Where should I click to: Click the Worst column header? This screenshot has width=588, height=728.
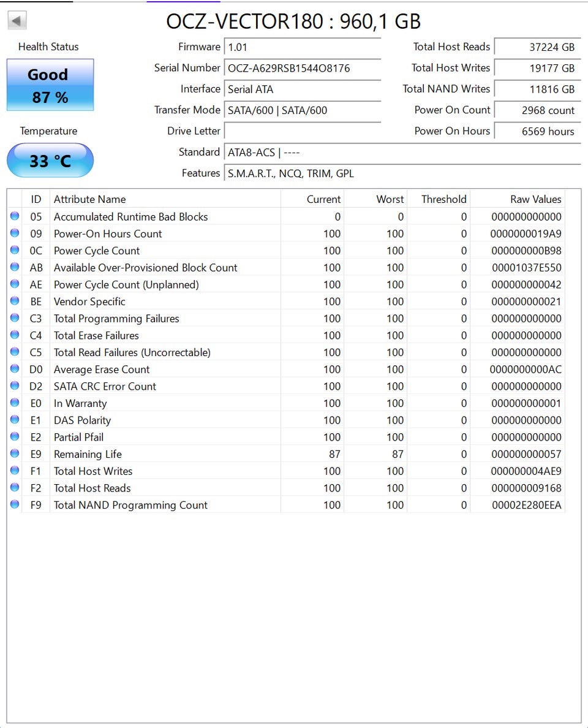tap(375, 199)
